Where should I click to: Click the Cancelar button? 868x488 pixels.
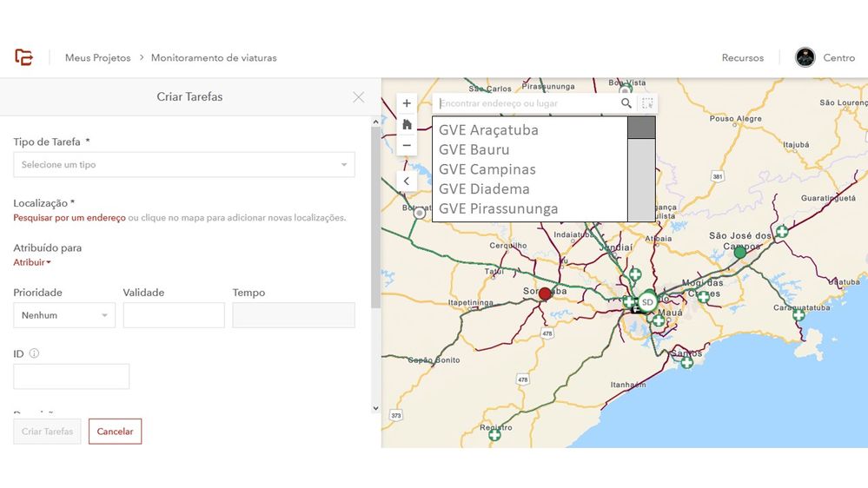coord(115,432)
